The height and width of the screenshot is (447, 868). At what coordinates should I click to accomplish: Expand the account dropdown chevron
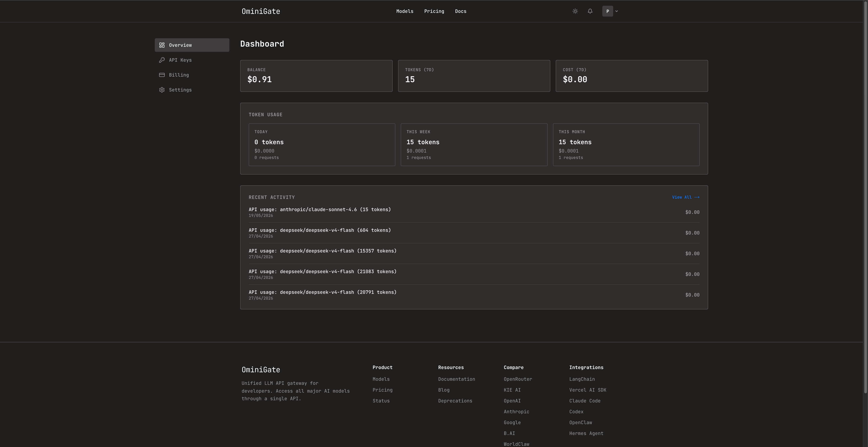click(x=617, y=11)
